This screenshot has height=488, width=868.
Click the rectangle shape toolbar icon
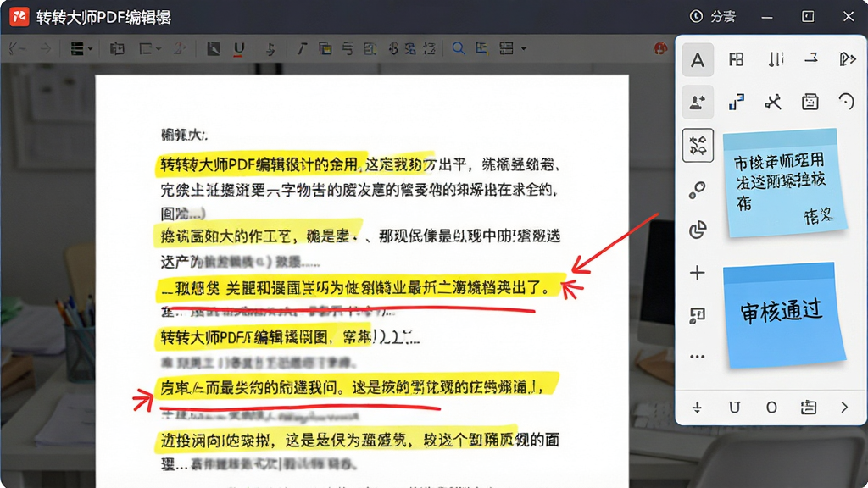click(x=146, y=48)
